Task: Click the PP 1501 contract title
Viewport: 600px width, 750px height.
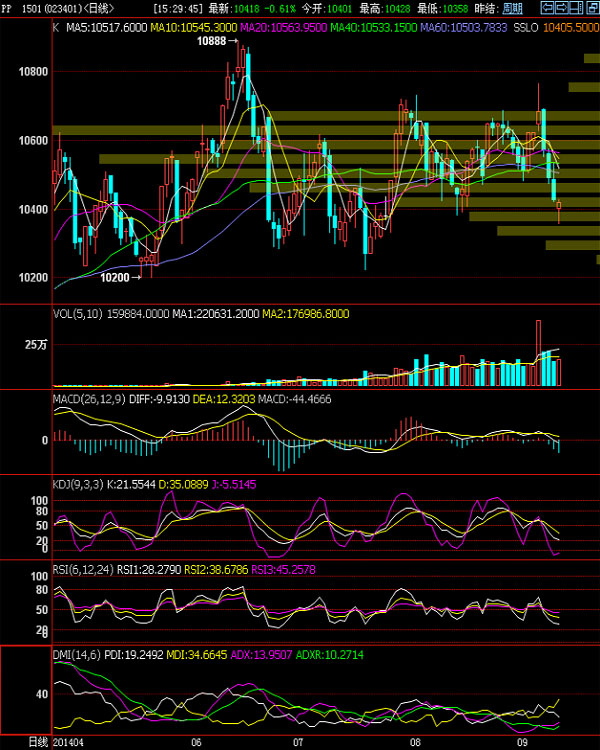Action: click(x=57, y=9)
